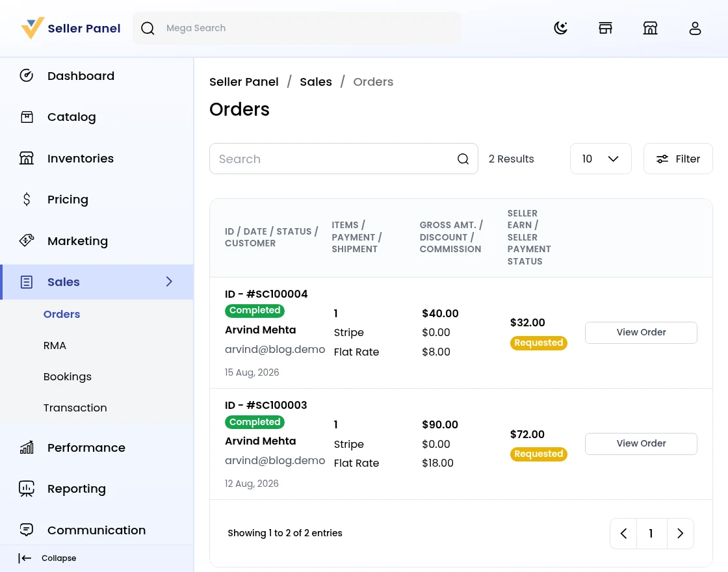Click order ID #SC100003
This screenshot has height=572, width=728.
266,405
